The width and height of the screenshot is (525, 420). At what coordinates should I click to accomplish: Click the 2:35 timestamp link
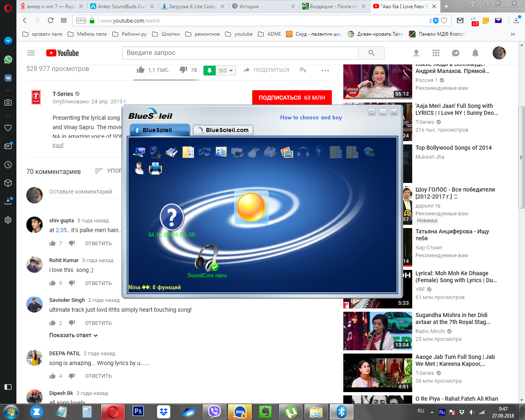coord(62,230)
